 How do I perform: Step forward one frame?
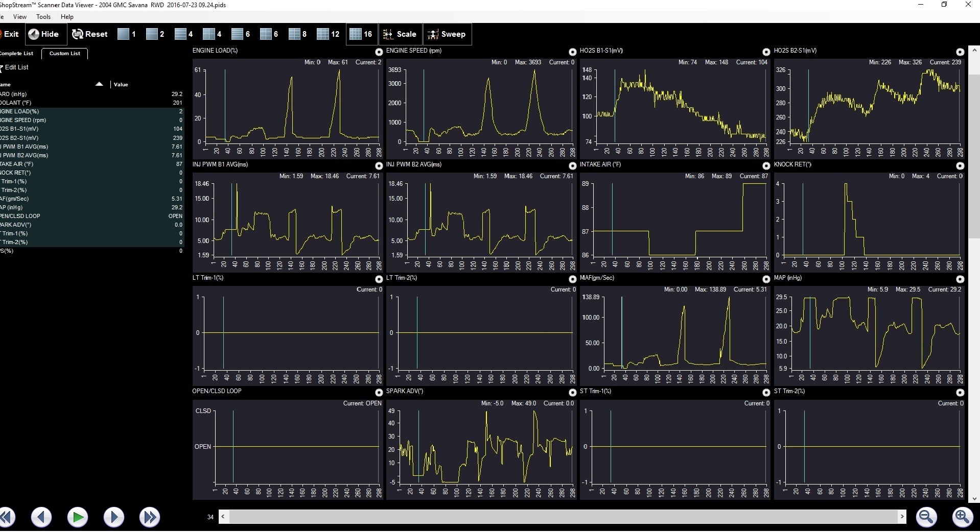coord(114,517)
